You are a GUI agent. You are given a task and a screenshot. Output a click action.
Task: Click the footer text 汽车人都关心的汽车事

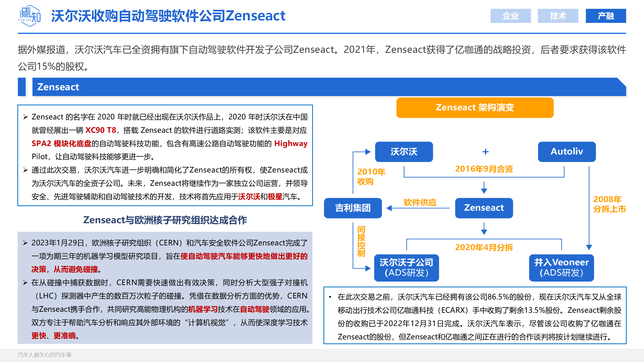pyautogui.click(x=45, y=355)
